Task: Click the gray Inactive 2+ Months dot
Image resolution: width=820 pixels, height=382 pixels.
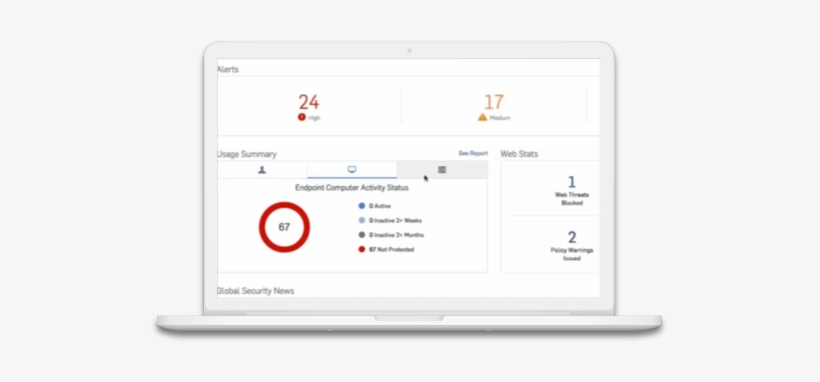Action: pyautogui.click(x=361, y=235)
